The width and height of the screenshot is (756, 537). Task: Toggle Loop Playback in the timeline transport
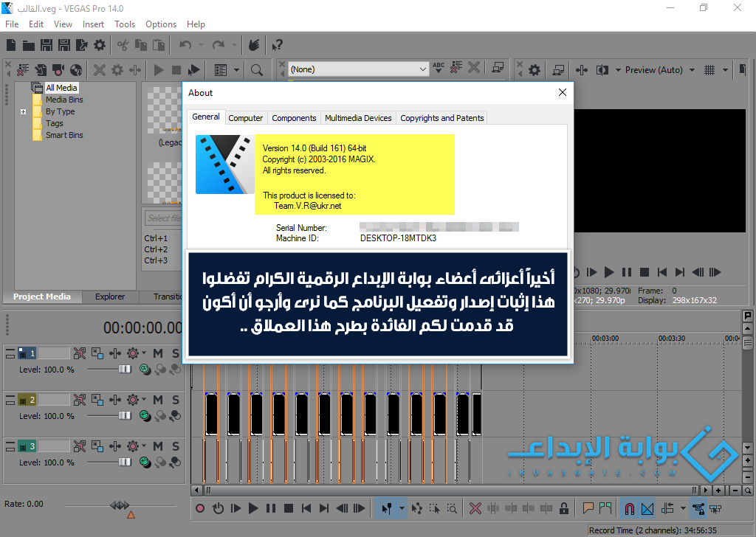(x=218, y=508)
